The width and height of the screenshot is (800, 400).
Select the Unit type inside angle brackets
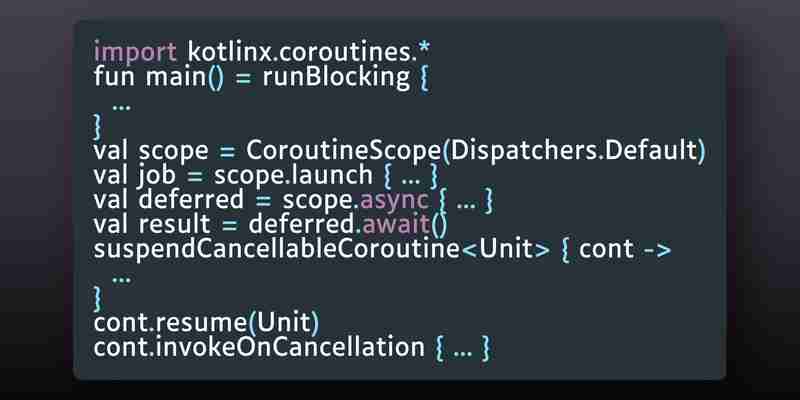[507, 248]
